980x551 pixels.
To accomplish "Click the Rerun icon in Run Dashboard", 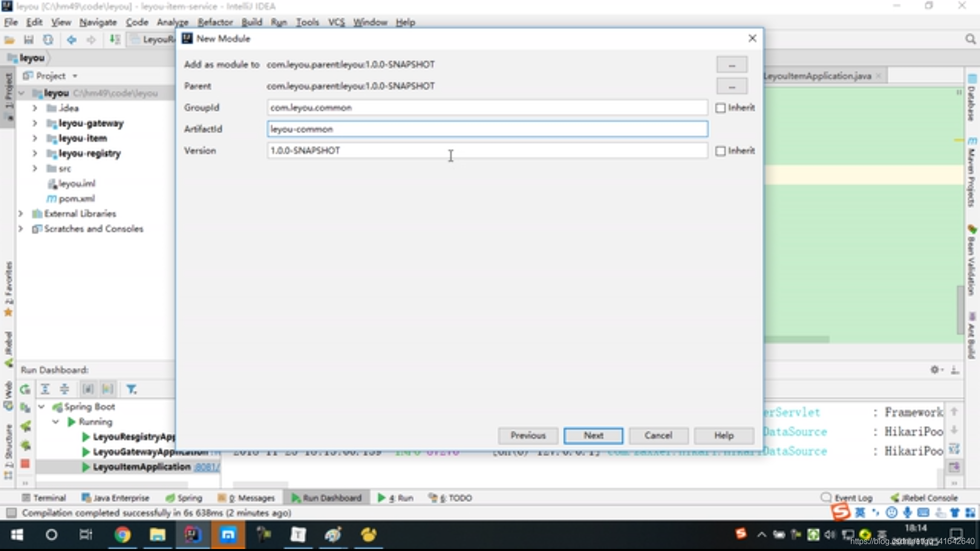I will click(25, 390).
